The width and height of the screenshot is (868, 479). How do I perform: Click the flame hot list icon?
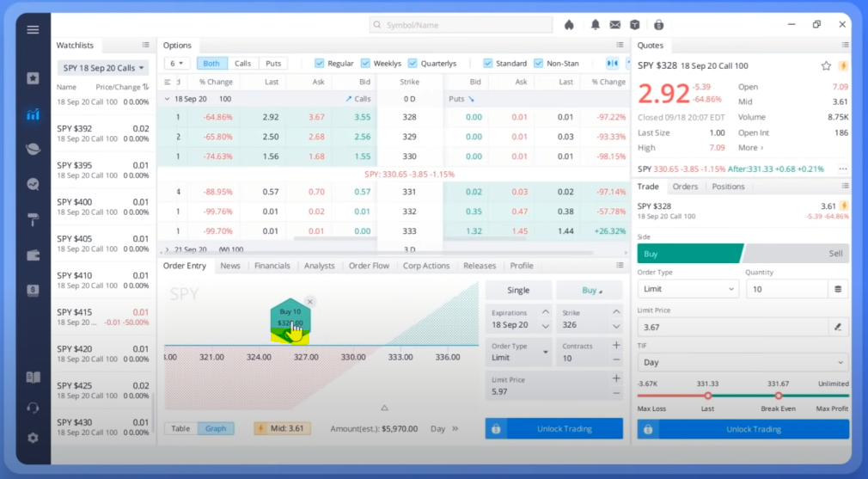point(569,24)
